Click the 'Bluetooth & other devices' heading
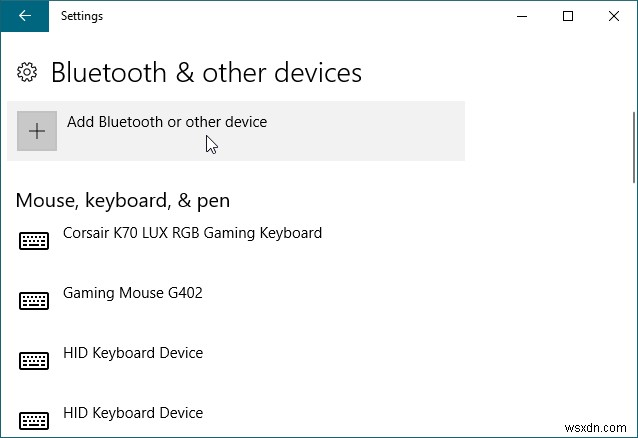The height and width of the screenshot is (438, 638). 206,73
